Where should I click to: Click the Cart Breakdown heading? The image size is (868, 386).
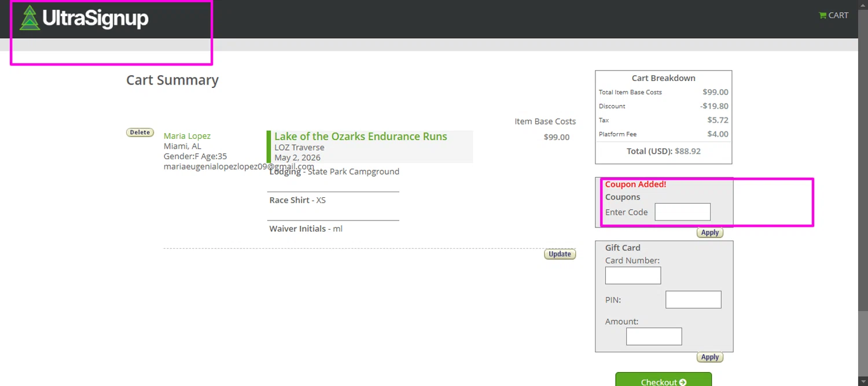[663, 78]
